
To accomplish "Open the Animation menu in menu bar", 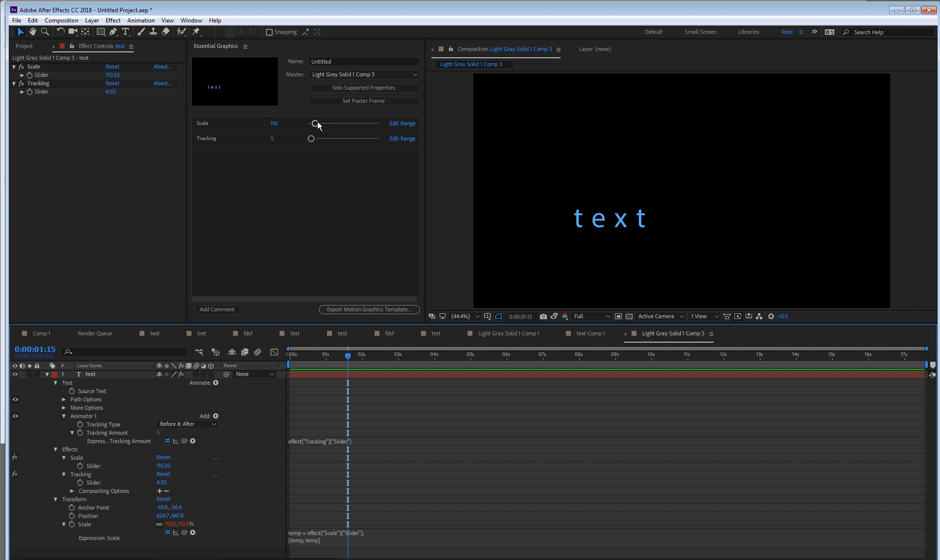I will click(141, 20).
